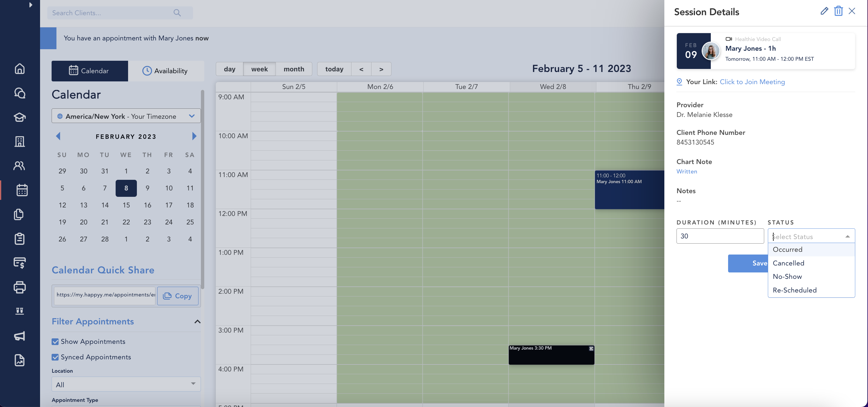Delete the session using the trash icon
This screenshot has width=868, height=407.
coord(838,11)
